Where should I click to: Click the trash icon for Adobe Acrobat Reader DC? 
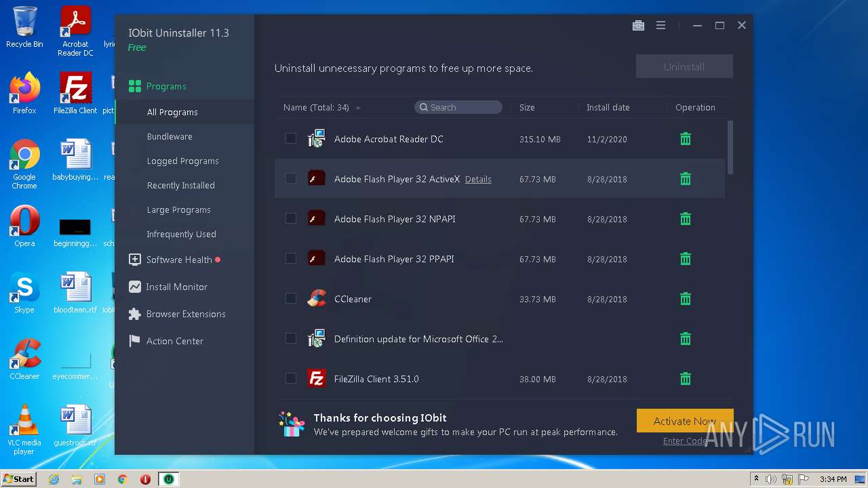click(686, 139)
